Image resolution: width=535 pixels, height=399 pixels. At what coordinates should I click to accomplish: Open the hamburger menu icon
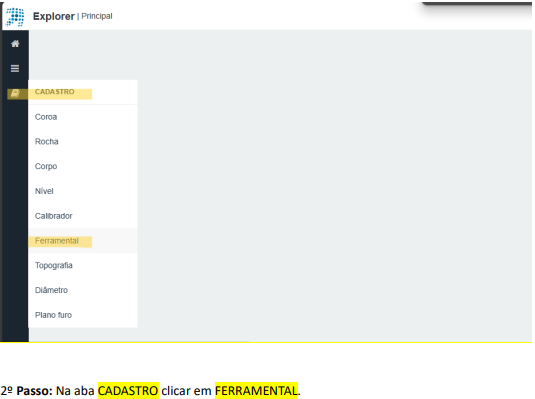pyautogui.click(x=15, y=69)
